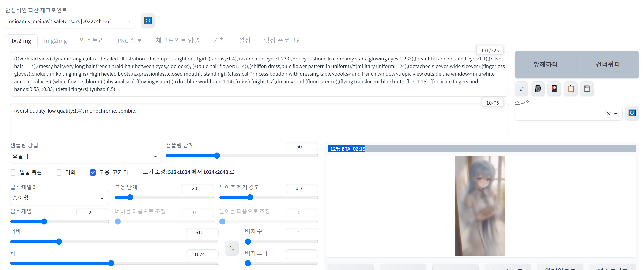Click the swap width and height icon
The width and height of the screenshot is (644, 270).
231,248
